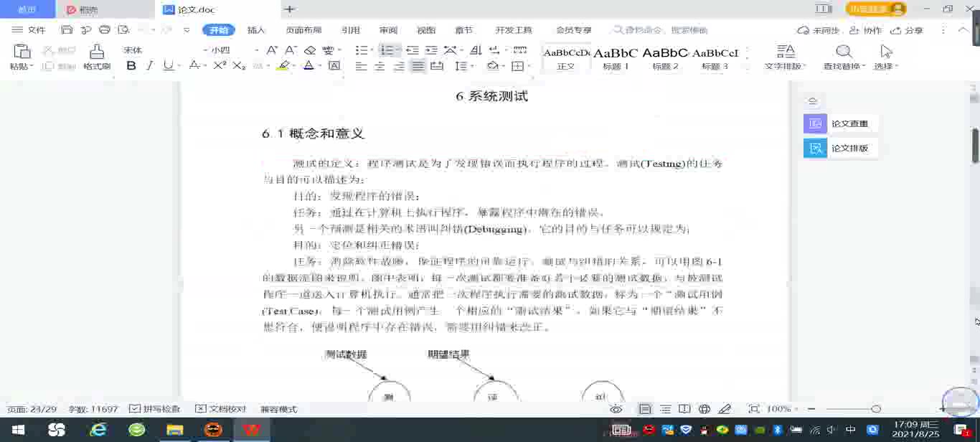Open the 文件 menu
The width and height of the screenshot is (980, 442).
[29, 30]
